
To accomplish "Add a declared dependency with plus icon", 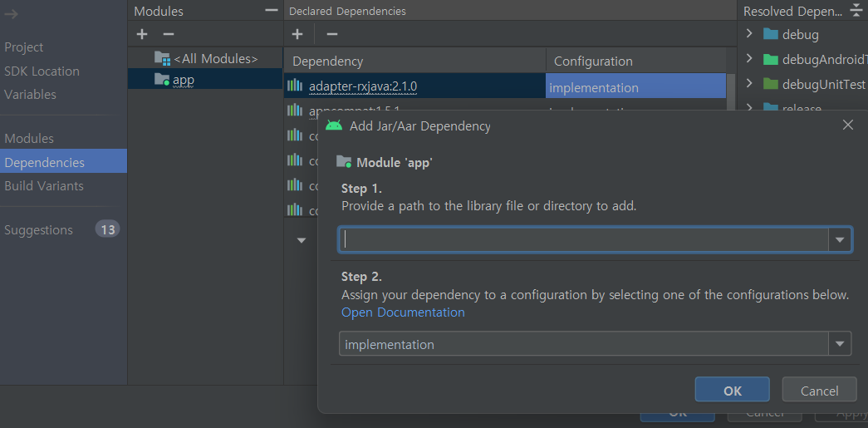I will click(297, 34).
